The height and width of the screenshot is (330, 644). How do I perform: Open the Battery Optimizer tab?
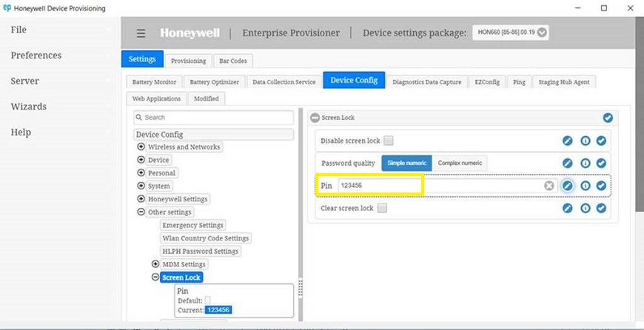pyautogui.click(x=215, y=81)
